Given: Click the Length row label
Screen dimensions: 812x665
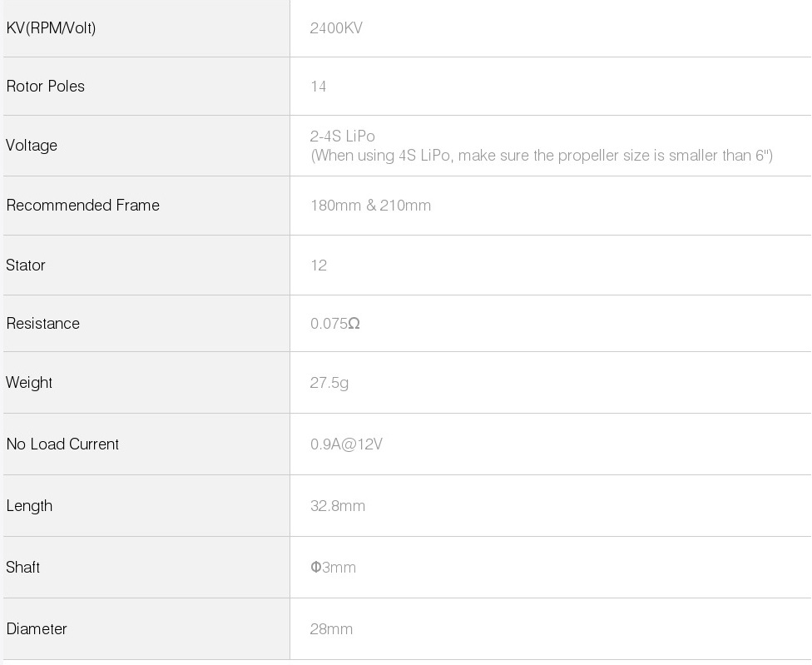Looking at the screenshot, I should point(29,506).
